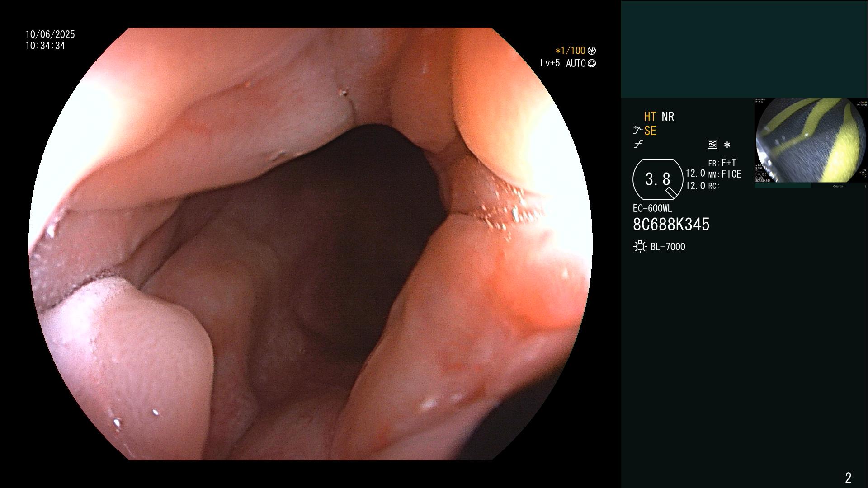Select the MM: FICE setting
Image resolution: width=868 pixels, height=488 pixels.
pos(725,174)
